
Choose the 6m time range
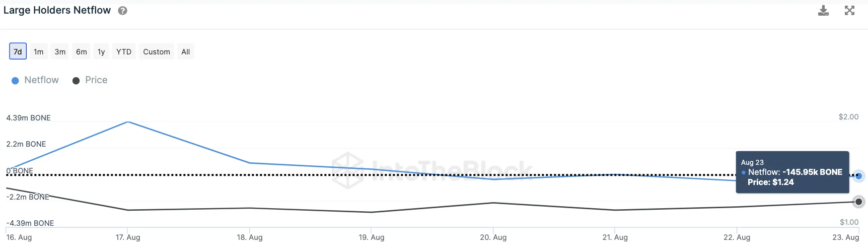coord(82,51)
